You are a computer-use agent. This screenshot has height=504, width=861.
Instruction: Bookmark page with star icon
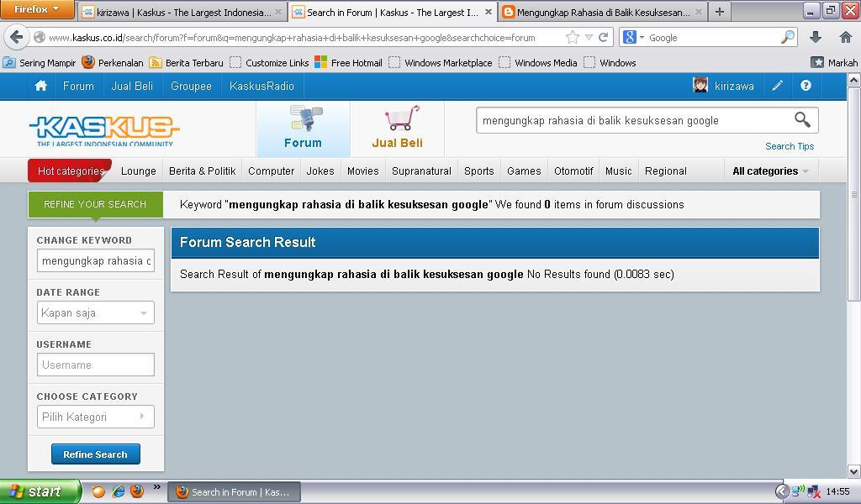tap(572, 37)
